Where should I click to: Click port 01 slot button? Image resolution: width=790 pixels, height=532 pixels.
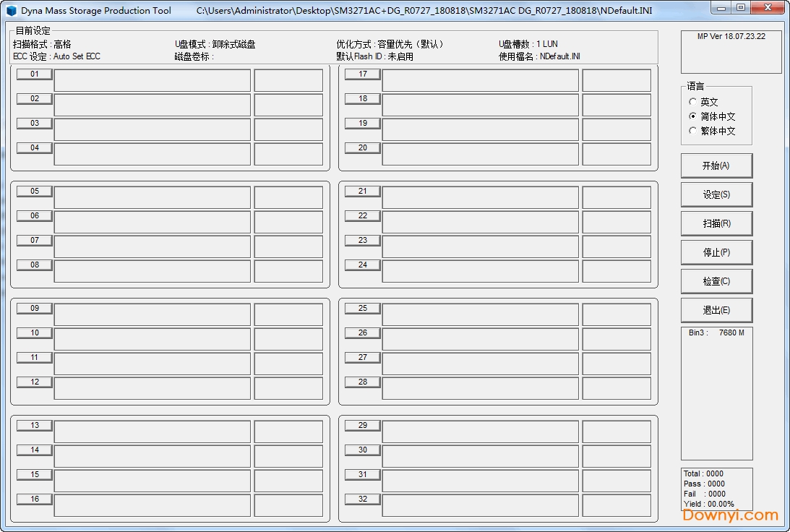tap(35, 74)
